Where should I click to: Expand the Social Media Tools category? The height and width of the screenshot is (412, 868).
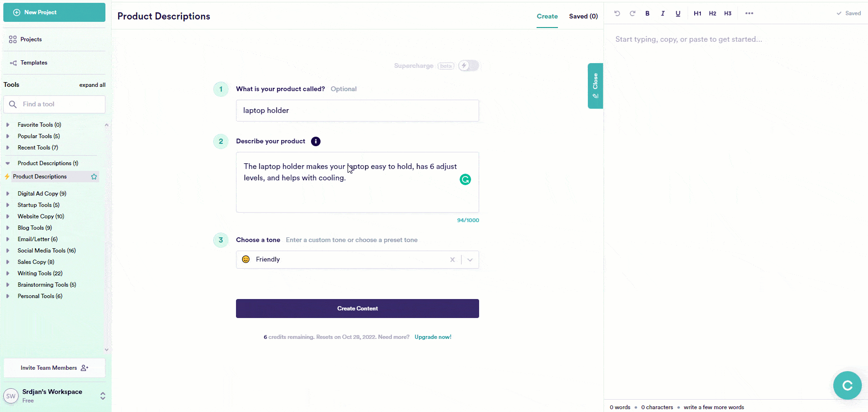(x=8, y=251)
